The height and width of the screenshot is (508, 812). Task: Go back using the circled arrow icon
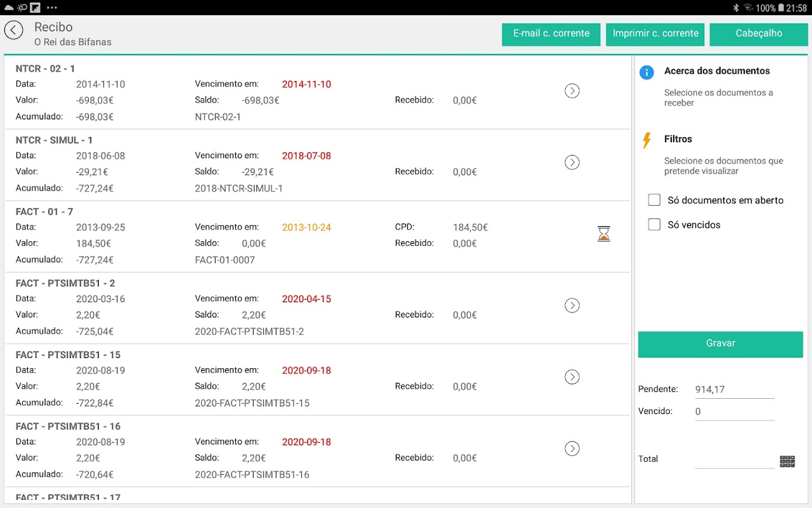coord(13,30)
